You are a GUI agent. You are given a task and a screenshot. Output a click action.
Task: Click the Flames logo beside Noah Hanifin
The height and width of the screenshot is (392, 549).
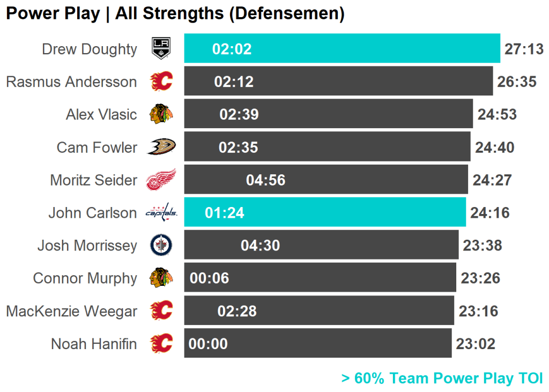coord(161,344)
